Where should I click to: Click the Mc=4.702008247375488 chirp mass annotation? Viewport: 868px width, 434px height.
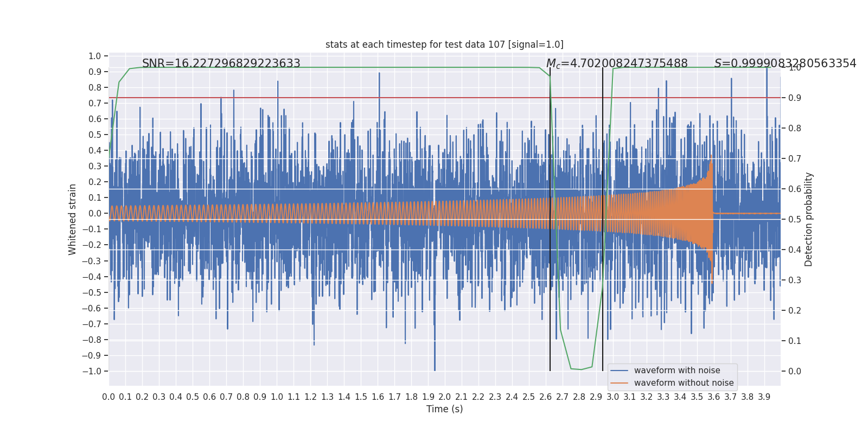click(617, 63)
